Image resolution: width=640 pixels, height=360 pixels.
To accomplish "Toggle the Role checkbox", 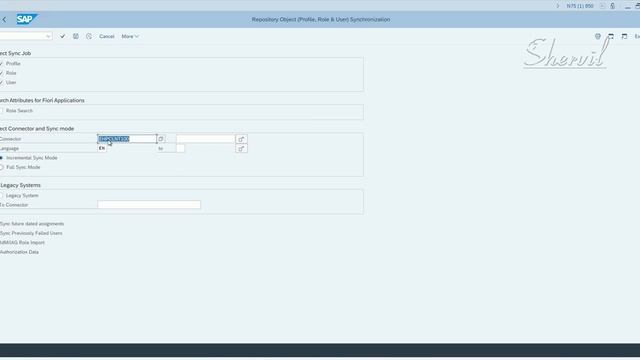I will point(1,73).
